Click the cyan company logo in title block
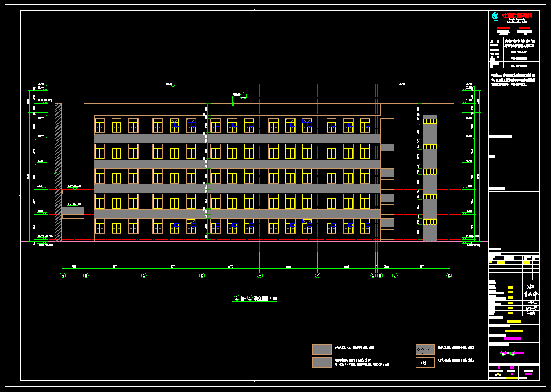The image size is (551, 392). click(495, 17)
